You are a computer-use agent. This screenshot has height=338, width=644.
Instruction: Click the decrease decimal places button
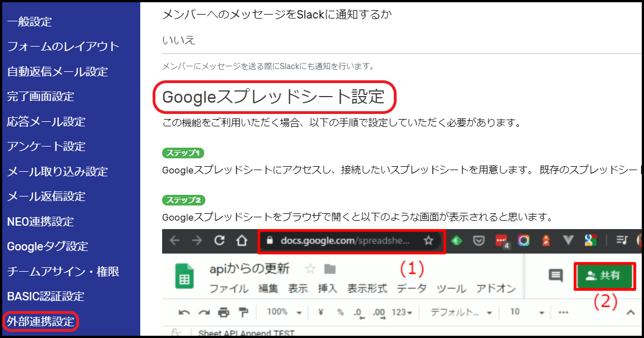point(358,313)
